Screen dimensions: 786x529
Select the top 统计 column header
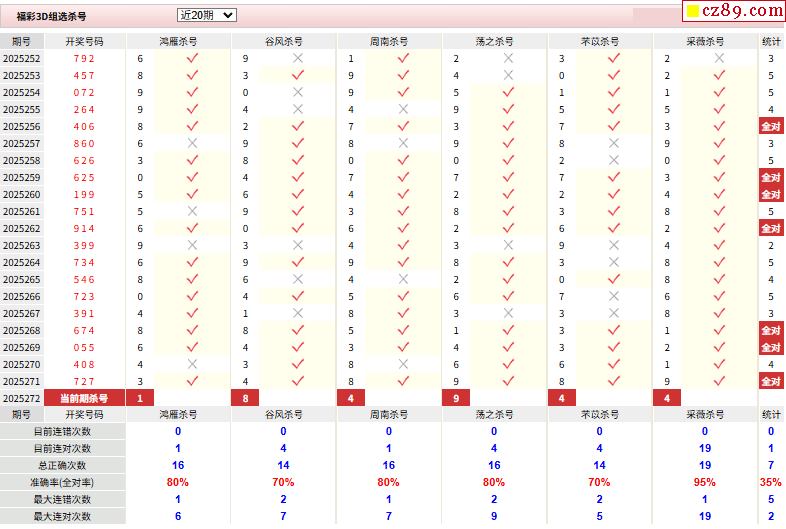tap(771, 42)
